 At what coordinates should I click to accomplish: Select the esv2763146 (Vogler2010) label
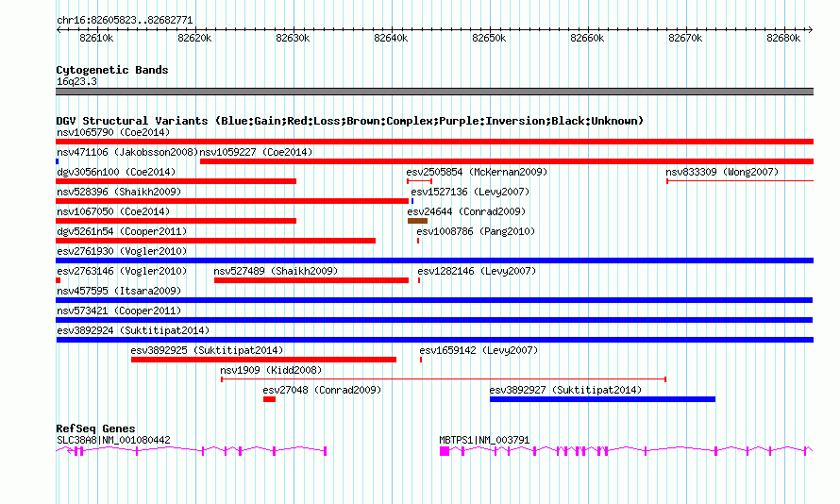122,271
